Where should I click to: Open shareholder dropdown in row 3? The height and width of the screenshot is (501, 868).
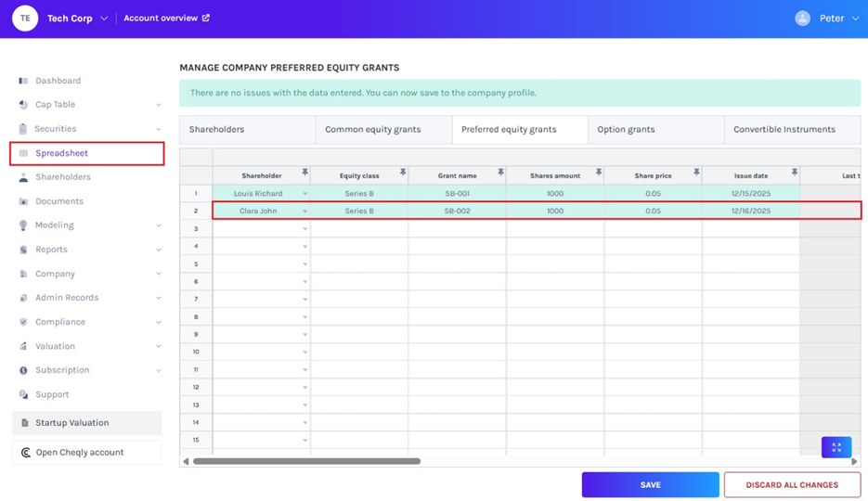(x=305, y=229)
